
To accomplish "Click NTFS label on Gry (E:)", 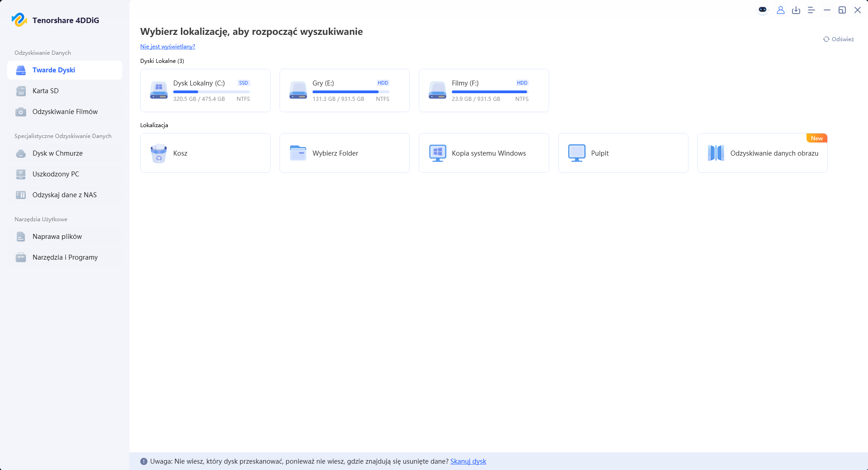I will pyautogui.click(x=383, y=99).
